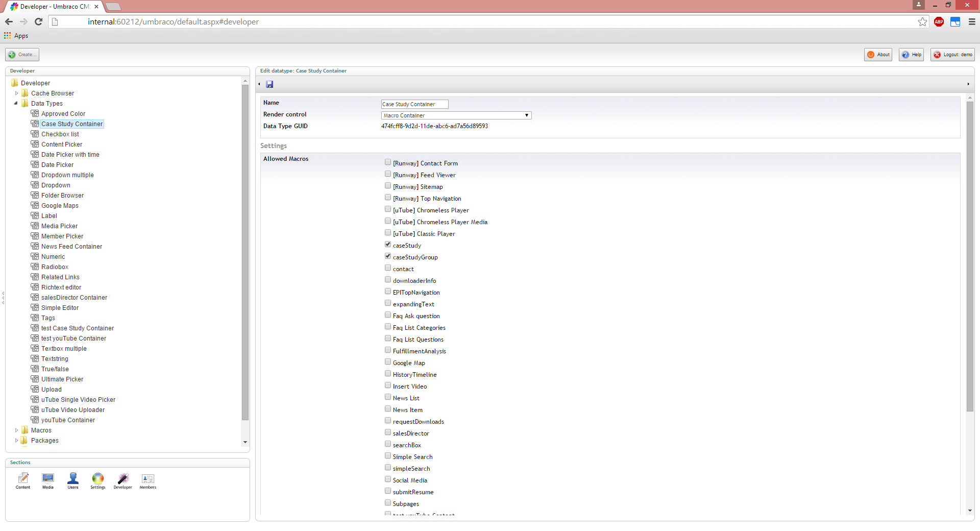Click the blue window extension icon
The image size is (980, 531).
pyautogui.click(x=955, y=21)
